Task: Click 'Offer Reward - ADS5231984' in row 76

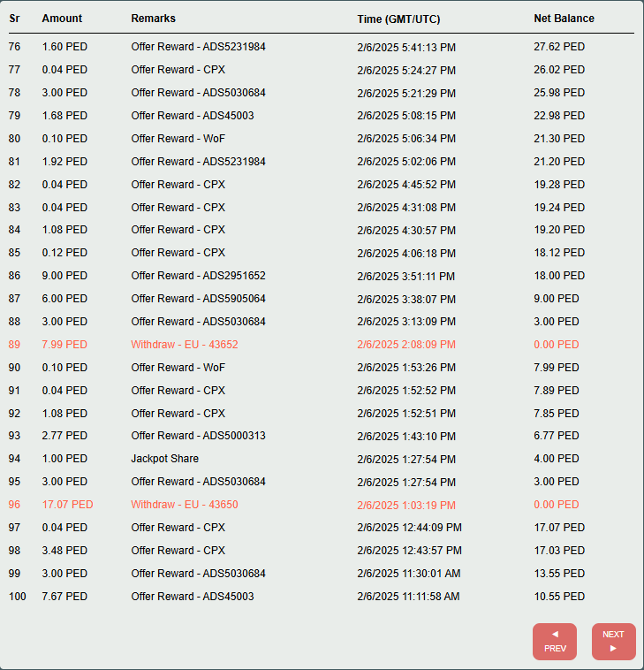Action: [198, 47]
